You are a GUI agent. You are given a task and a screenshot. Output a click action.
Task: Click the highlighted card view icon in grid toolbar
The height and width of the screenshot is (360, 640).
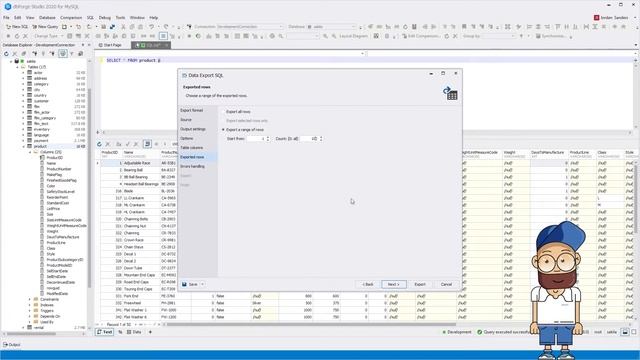[147, 144]
